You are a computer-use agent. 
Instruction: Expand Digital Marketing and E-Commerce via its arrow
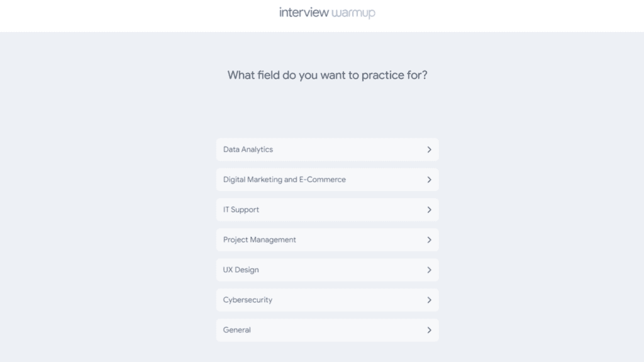click(x=430, y=180)
